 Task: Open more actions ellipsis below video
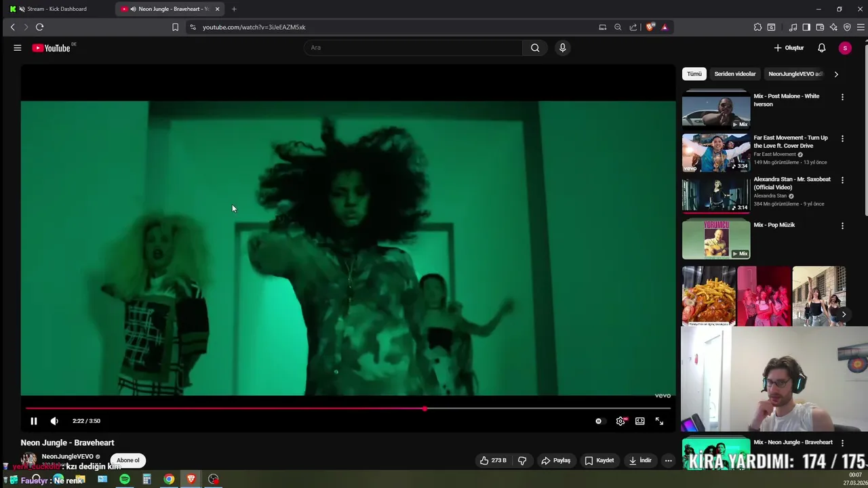[668, 460]
